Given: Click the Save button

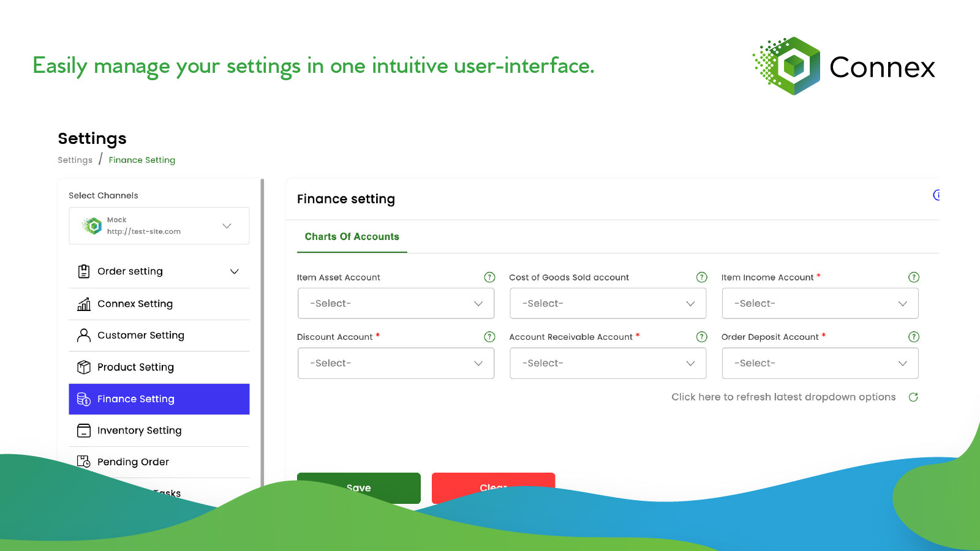Looking at the screenshot, I should click(358, 488).
